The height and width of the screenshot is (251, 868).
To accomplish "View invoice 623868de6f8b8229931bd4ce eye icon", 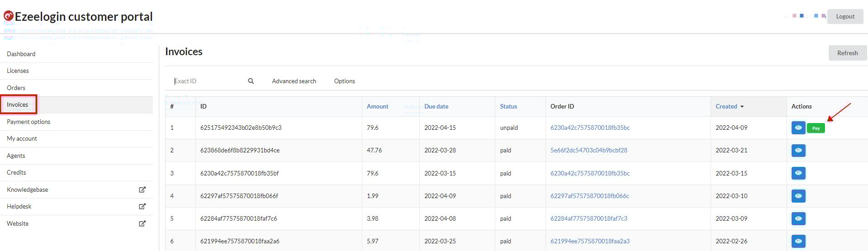I will 798,151.
